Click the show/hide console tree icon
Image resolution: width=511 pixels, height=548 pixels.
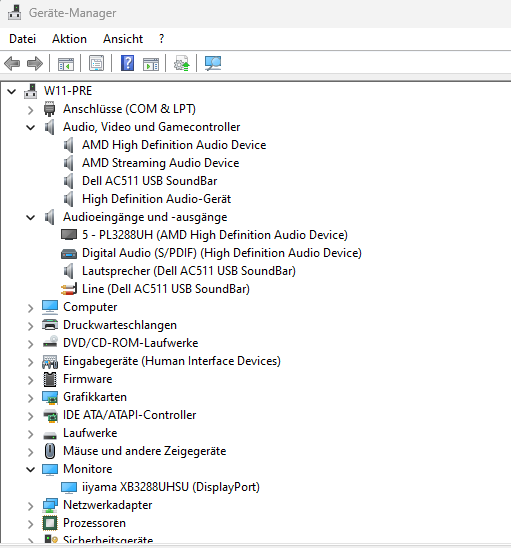coord(66,64)
